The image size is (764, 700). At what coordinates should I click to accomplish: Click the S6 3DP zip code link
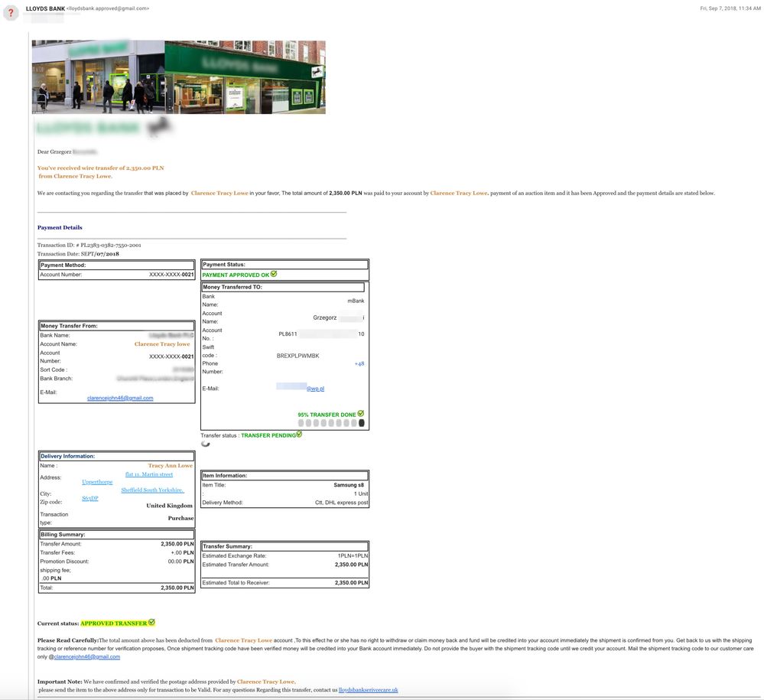pos(90,498)
